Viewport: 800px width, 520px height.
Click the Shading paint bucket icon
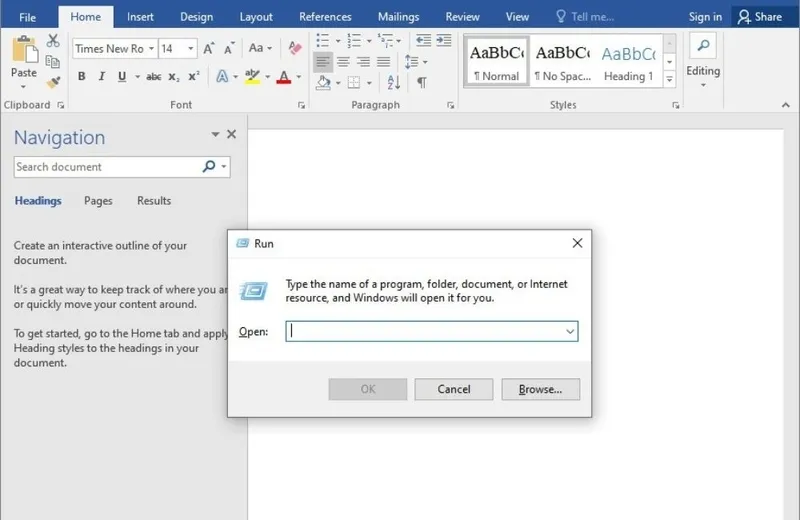(x=323, y=82)
